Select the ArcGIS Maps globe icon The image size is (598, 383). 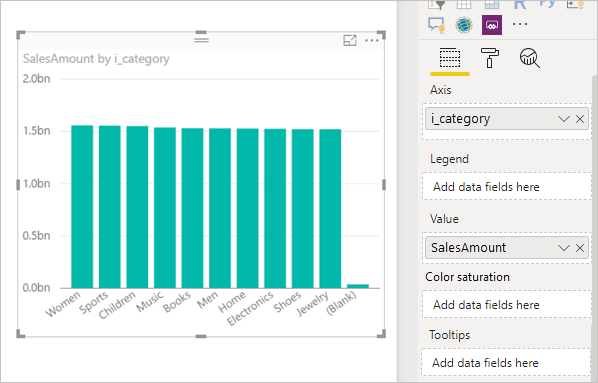pos(464,25)
